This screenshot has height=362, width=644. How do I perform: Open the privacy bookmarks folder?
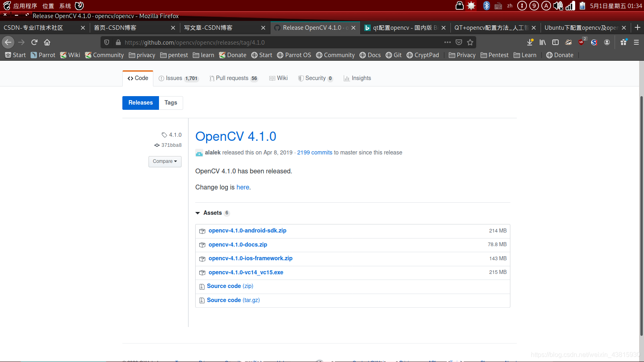(x=142, y=55)
